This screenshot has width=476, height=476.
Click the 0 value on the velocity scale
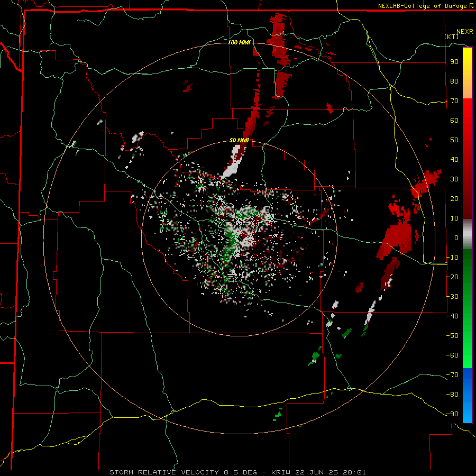pyautogui.click(x=456, y=237)
